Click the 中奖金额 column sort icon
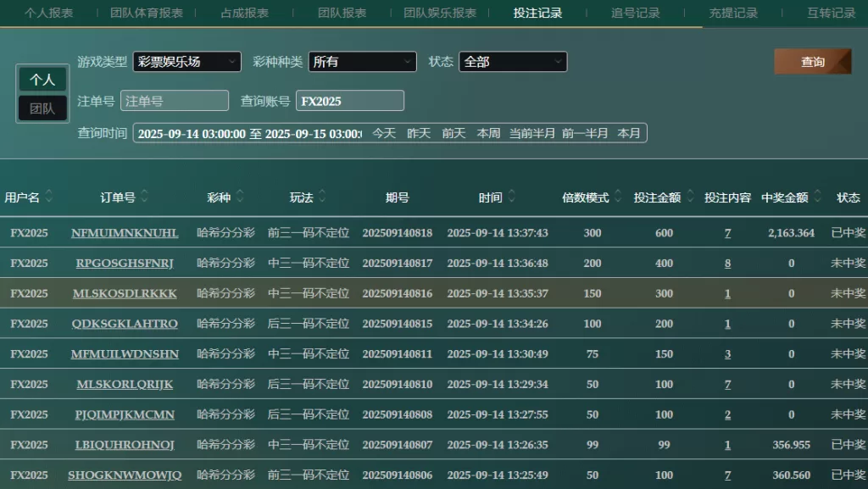Viewport: 868px width, 489px height. [x=817, y=197]
